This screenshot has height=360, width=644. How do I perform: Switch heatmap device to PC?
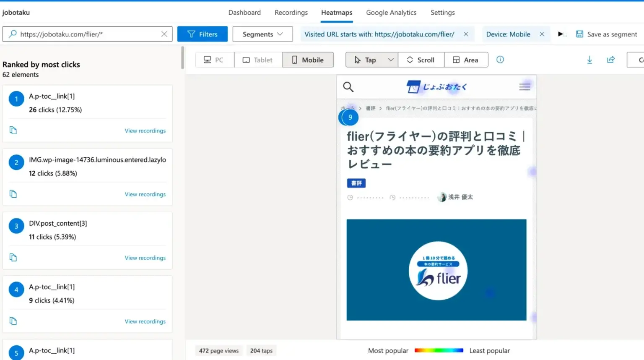215,60
